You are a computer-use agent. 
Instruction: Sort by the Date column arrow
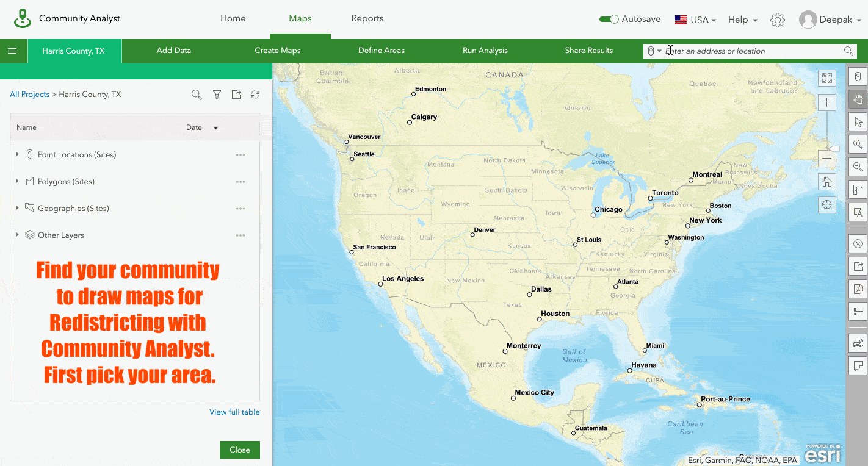click(215, 128)
